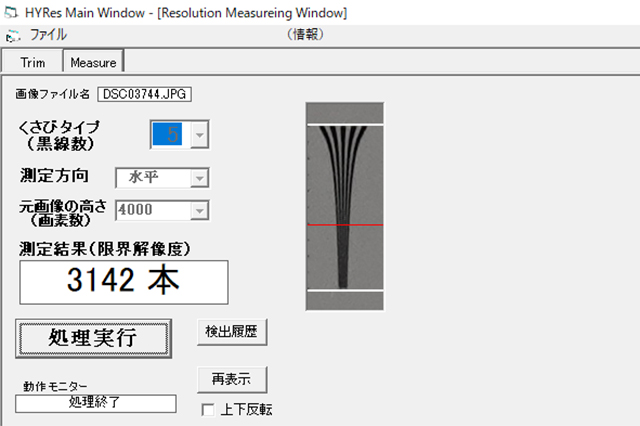Click the DSC03744.JPG file name field
The image size is (640, 426).
tap(144, 94)
